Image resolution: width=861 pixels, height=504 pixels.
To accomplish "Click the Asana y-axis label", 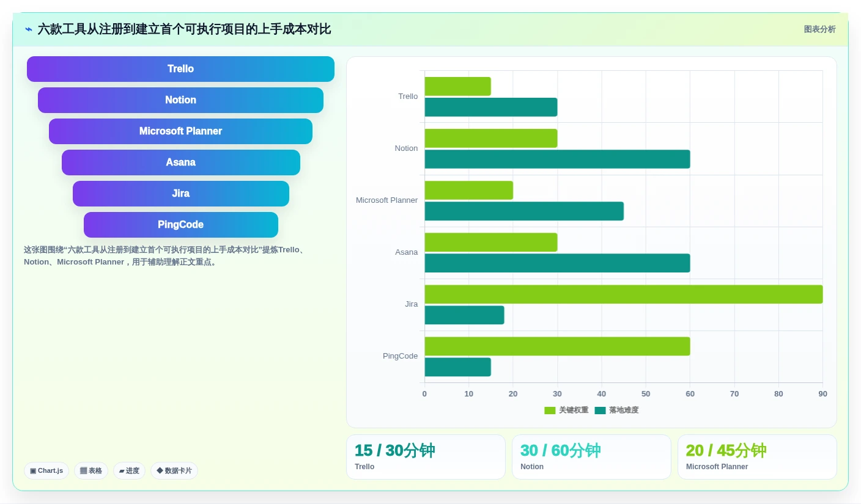I will pos(407,252).
